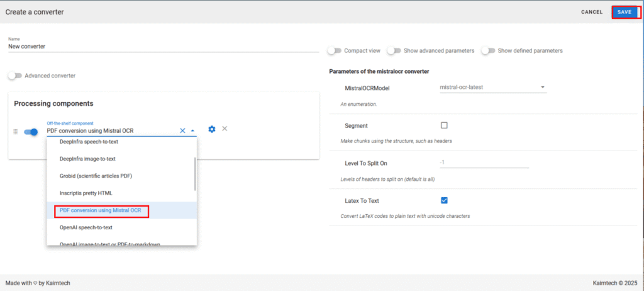Click the Cancel button
Viewport: 644px width, 291px height.
tap(592, 12)
